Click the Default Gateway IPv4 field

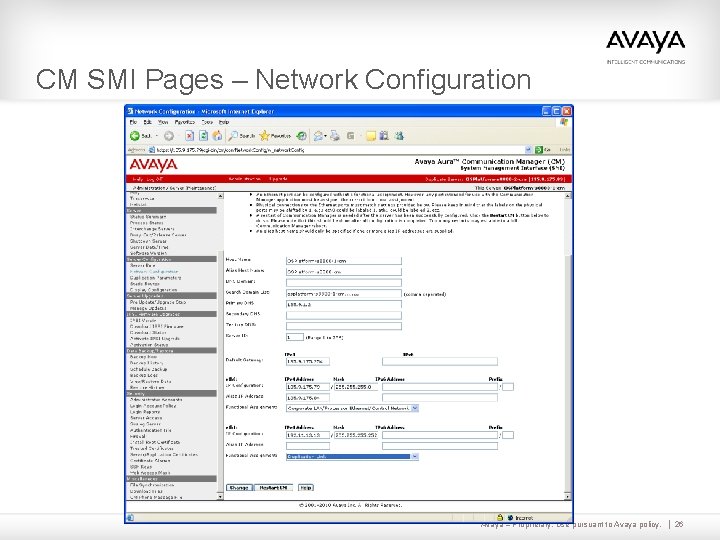click(308, 362)
